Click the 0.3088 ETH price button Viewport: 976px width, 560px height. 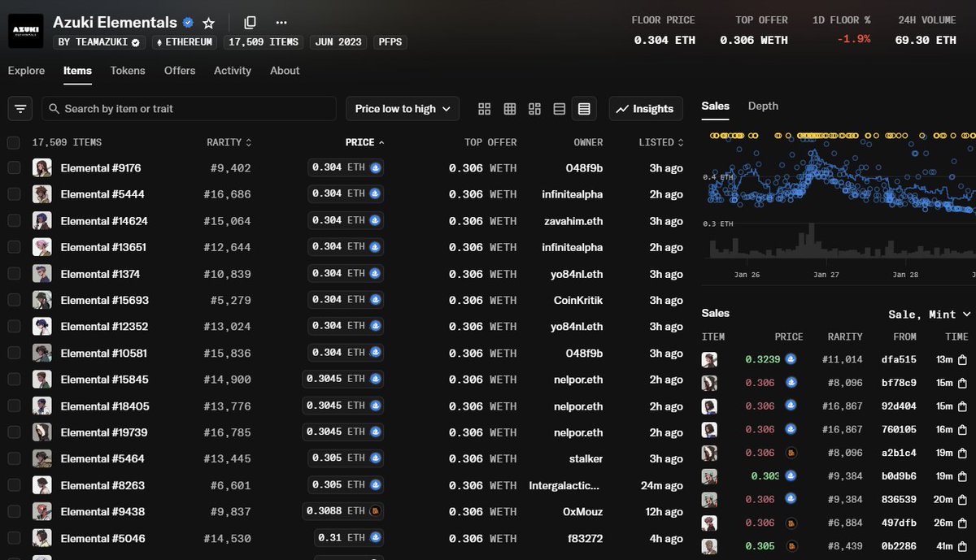[x=344, y=511]
